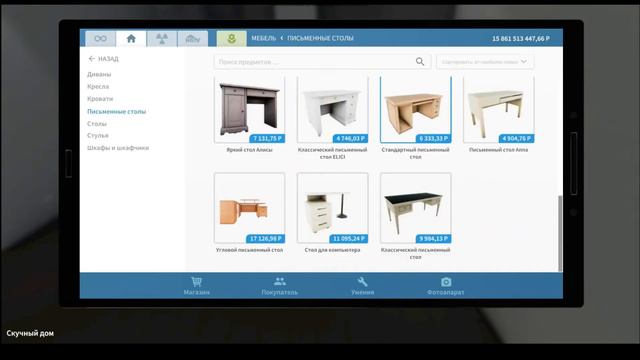Pick the Стандартный письменный стол thumbnail

tap(416, 109)
